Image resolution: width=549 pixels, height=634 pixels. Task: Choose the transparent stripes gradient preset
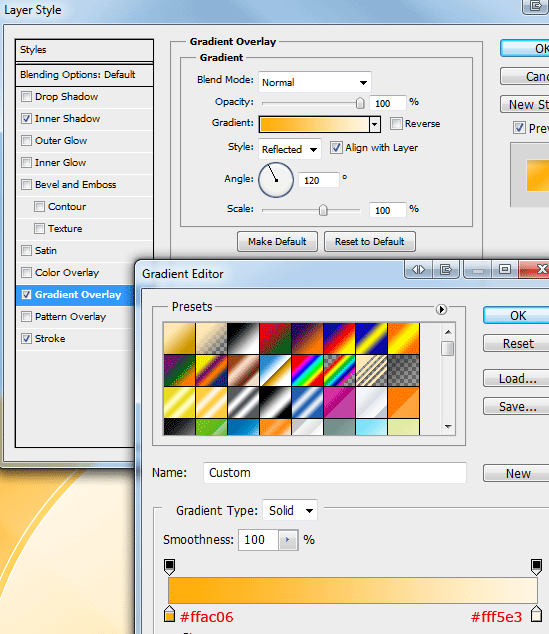click(x=372, y=370)
